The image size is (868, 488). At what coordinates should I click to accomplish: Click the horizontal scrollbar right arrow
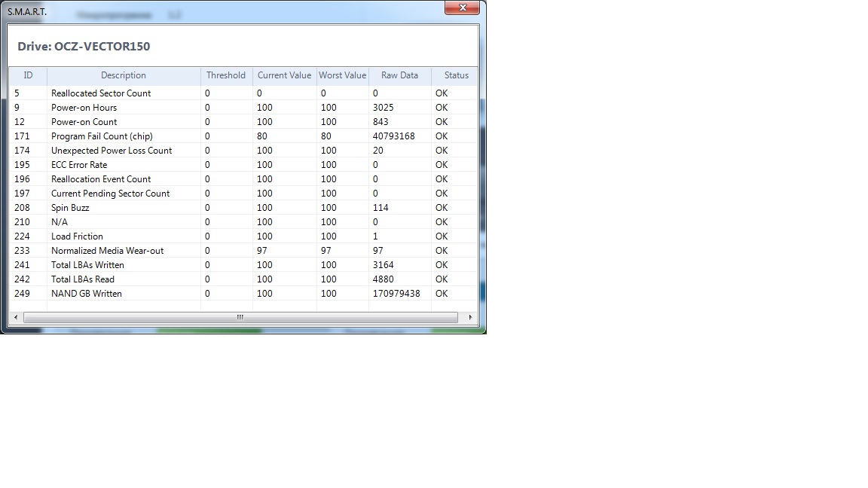coord(470,317)
